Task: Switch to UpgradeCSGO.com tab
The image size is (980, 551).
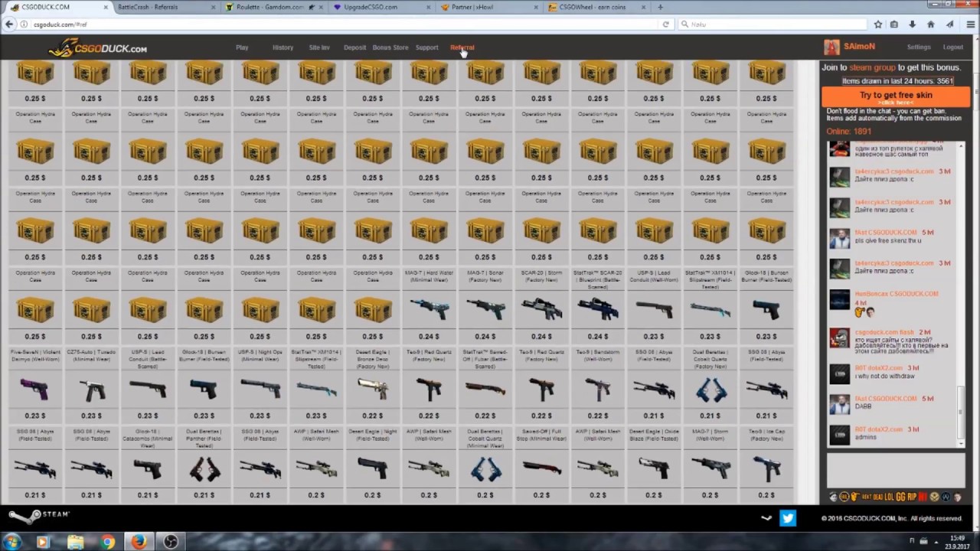Action: pos(381,7)
